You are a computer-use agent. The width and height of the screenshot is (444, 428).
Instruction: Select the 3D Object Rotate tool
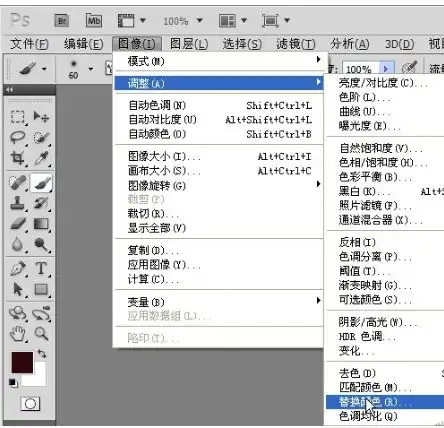pos(18,313)
